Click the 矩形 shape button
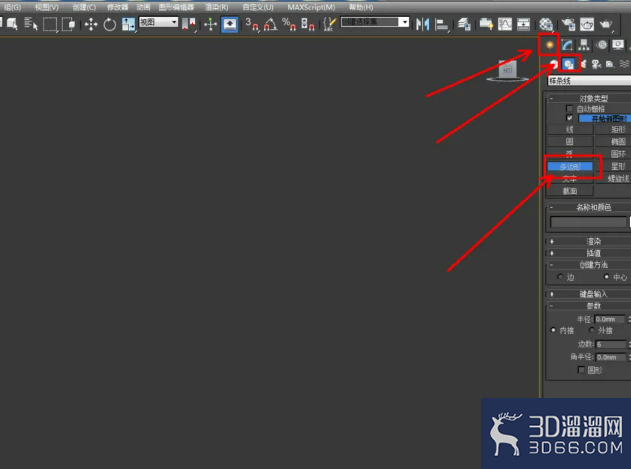 [x=613, y=129]
